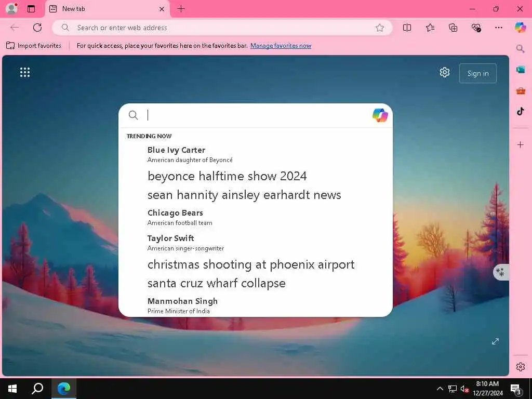
Task: Open Outlook sidebar icon
Action: [x=520, y=70]
